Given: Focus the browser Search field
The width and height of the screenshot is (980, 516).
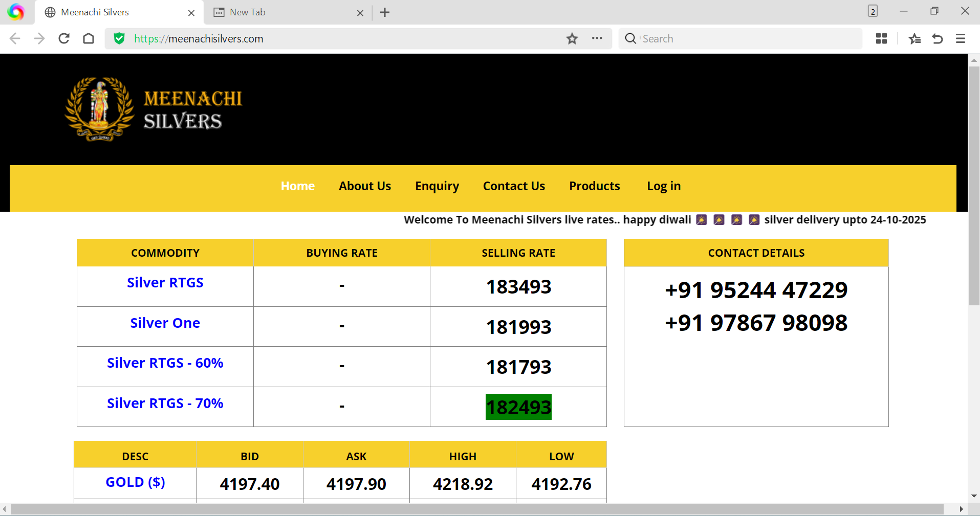Looking at the screenshot, I should click(x=747, y=38).
